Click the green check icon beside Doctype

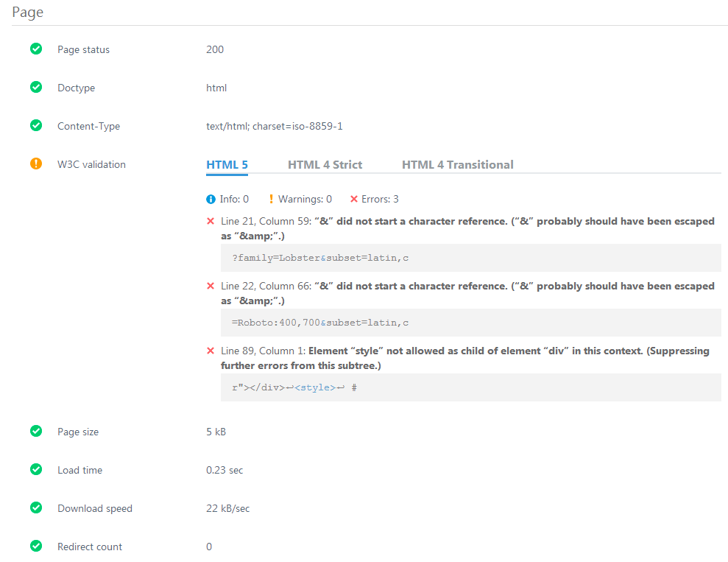(36, 88)
